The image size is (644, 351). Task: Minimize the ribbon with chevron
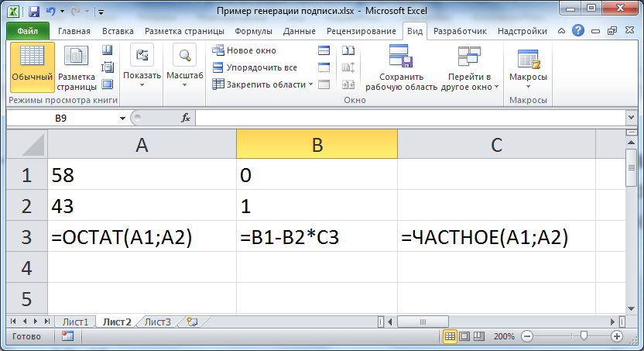[561, 31]
